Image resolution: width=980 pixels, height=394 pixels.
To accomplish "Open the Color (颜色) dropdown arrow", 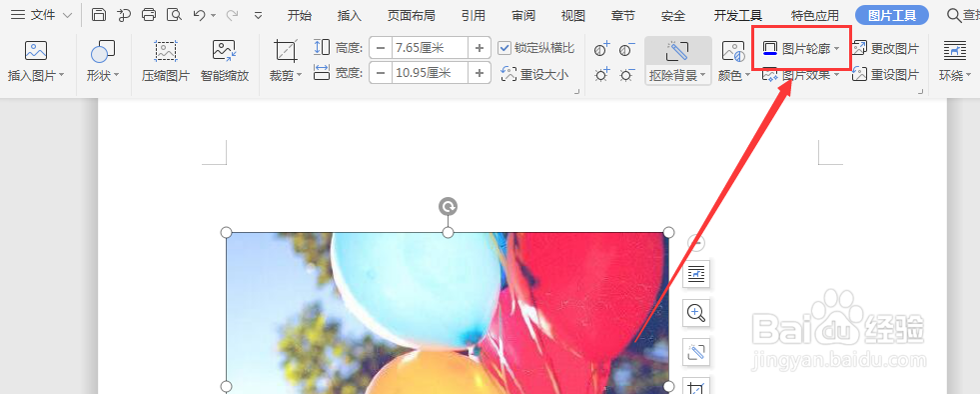I will tap(747, 76).
